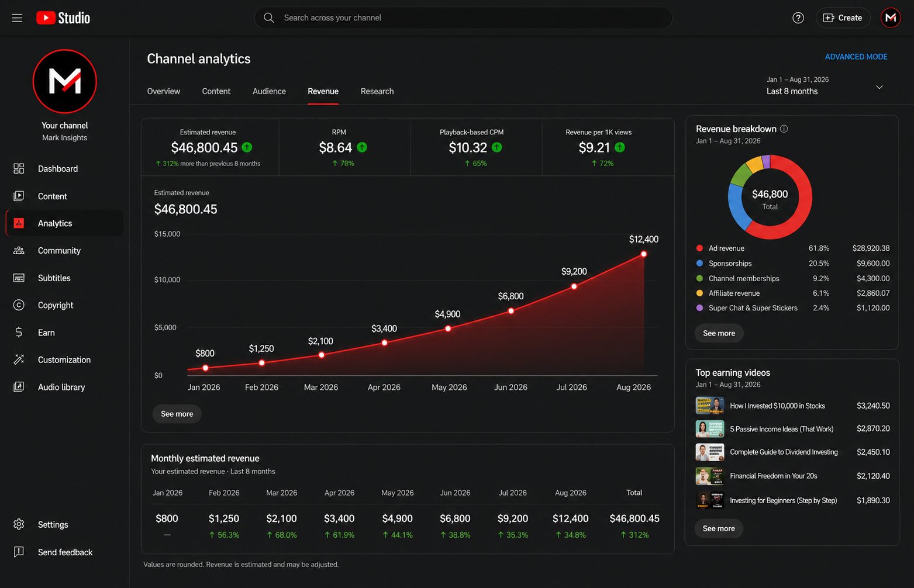
Task: Open thumbnail for How I Invested $10,000
Action: [x=710, y=405]
